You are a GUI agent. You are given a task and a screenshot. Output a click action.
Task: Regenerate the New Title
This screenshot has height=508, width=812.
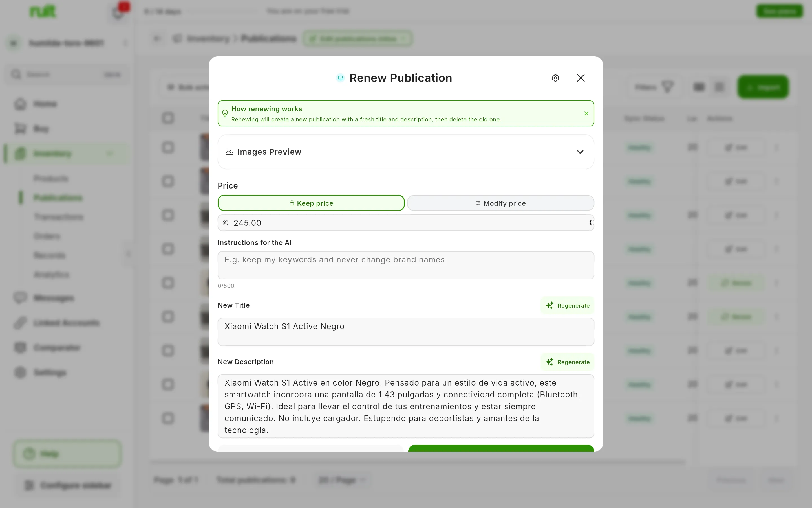click(x=567, y=305)
